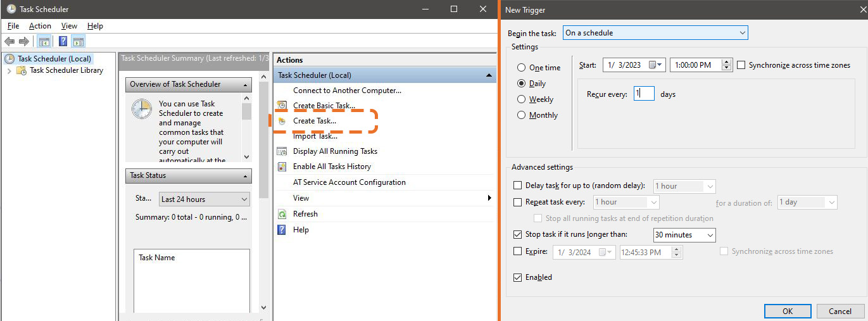Click the Enable All Tasks History icon

[282, 167]
